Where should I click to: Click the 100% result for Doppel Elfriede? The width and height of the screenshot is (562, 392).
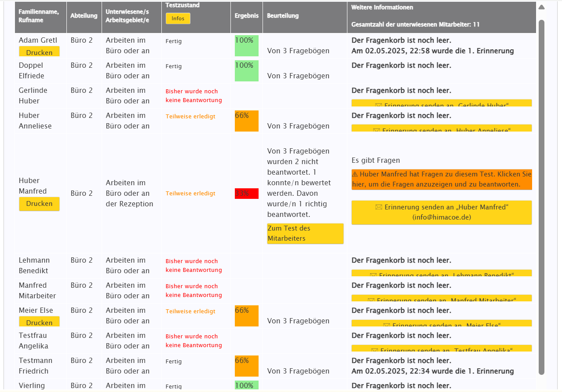[x=247, y=71]
